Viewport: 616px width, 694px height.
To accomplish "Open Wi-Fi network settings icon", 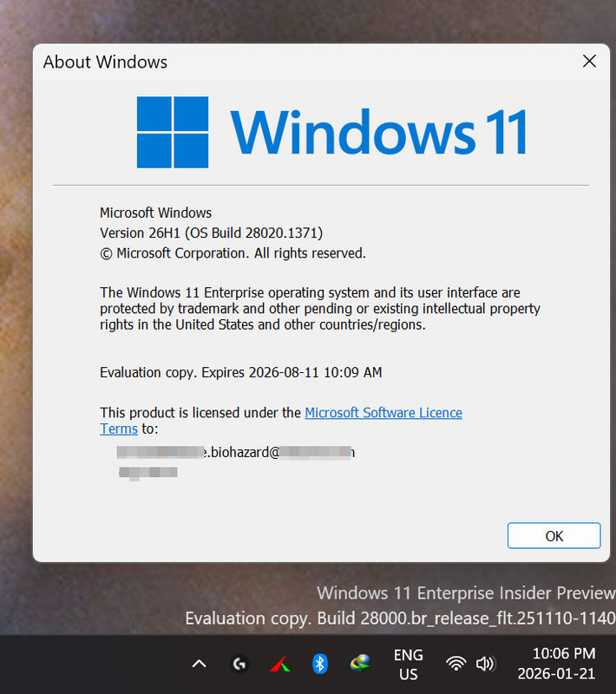I will tap(455, 664).
